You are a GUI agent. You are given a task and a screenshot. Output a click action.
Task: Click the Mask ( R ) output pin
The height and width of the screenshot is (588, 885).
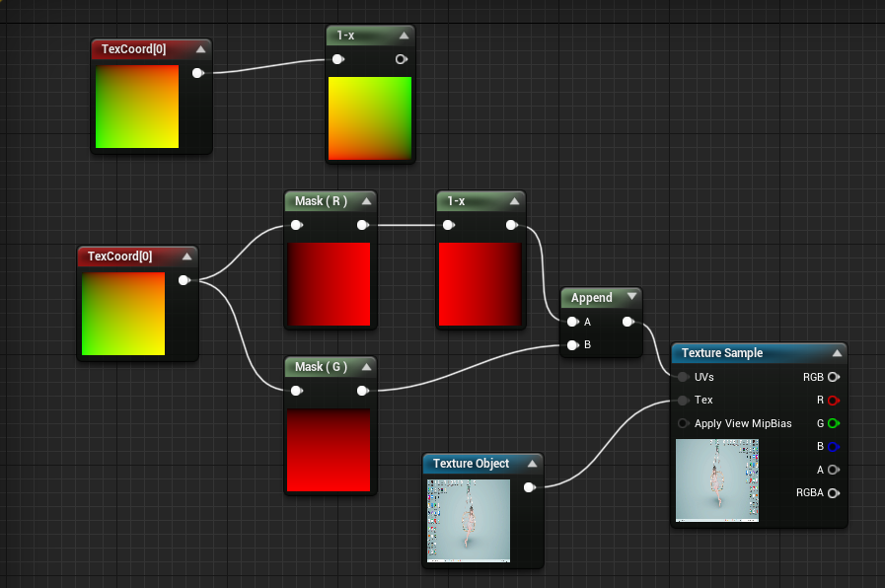pyautogui.click(x=364, y=224)
